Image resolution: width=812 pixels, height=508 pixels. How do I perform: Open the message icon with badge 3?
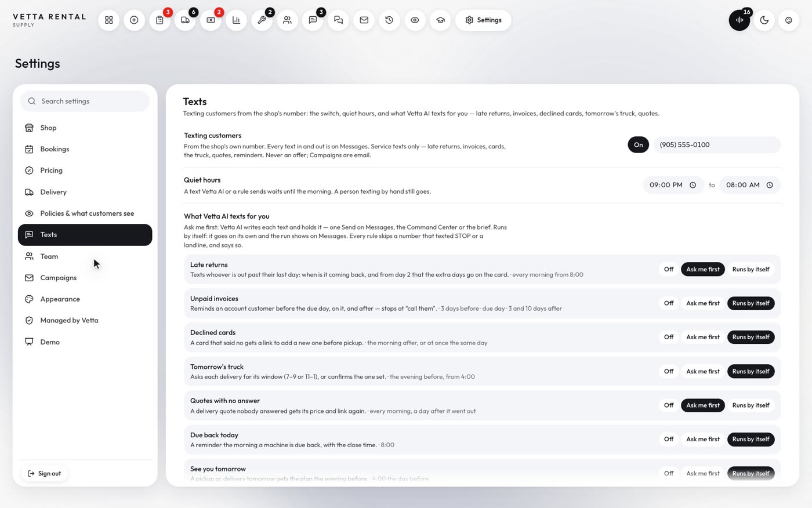(x=313, y=20)
